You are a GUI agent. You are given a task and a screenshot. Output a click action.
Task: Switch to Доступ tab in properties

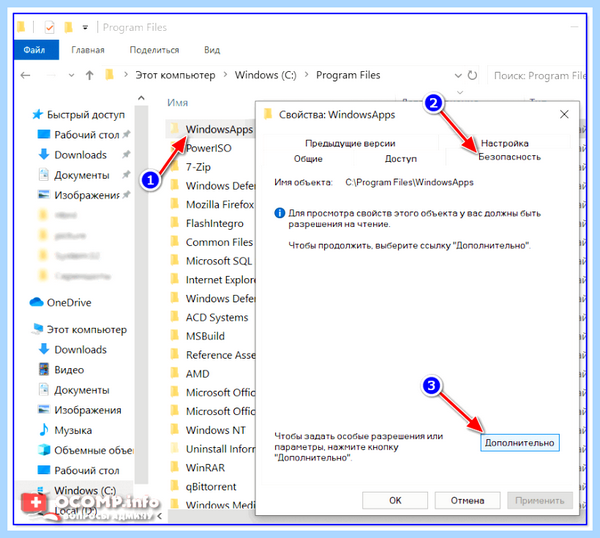[x=400, y=158]
